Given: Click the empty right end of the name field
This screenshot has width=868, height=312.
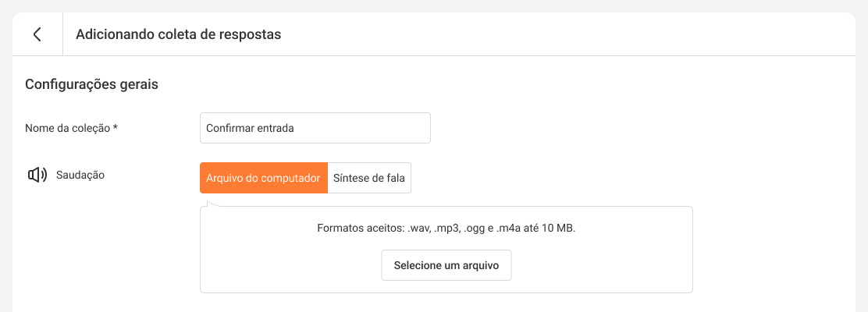Looking at the screenshot, I should point(390,128).
